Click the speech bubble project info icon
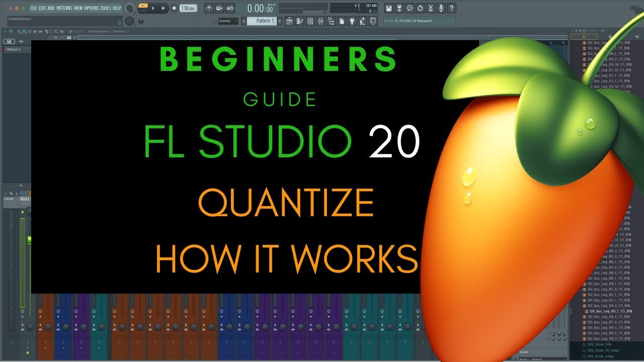Screen dimensions: 644x362 click(x=410, y=8)
